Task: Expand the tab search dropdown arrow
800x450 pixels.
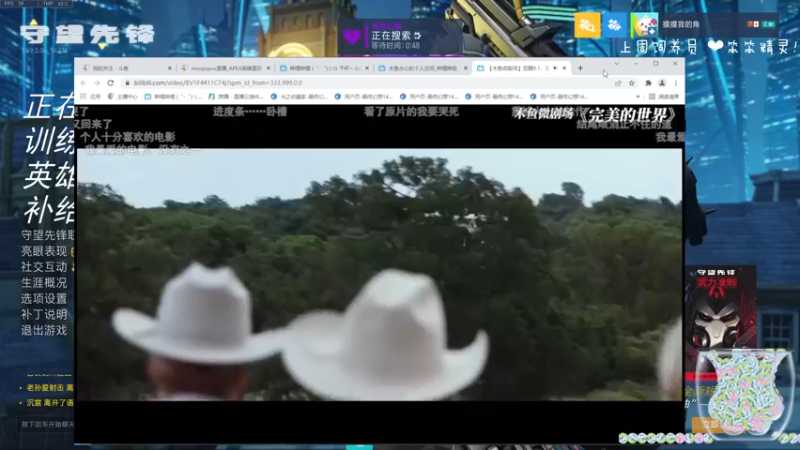Action: 617,64
